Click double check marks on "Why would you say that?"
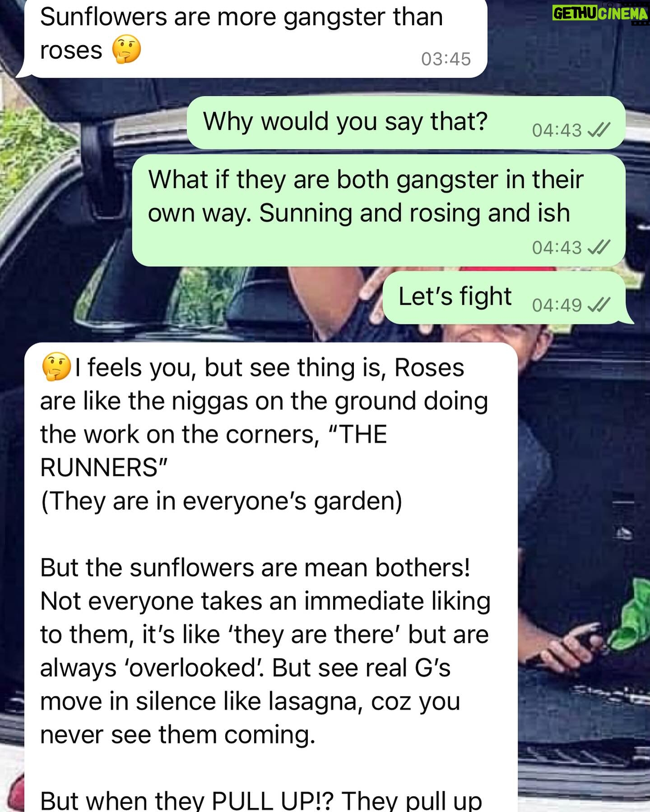The width and height of the screenshot is (650, 812). 599,130
